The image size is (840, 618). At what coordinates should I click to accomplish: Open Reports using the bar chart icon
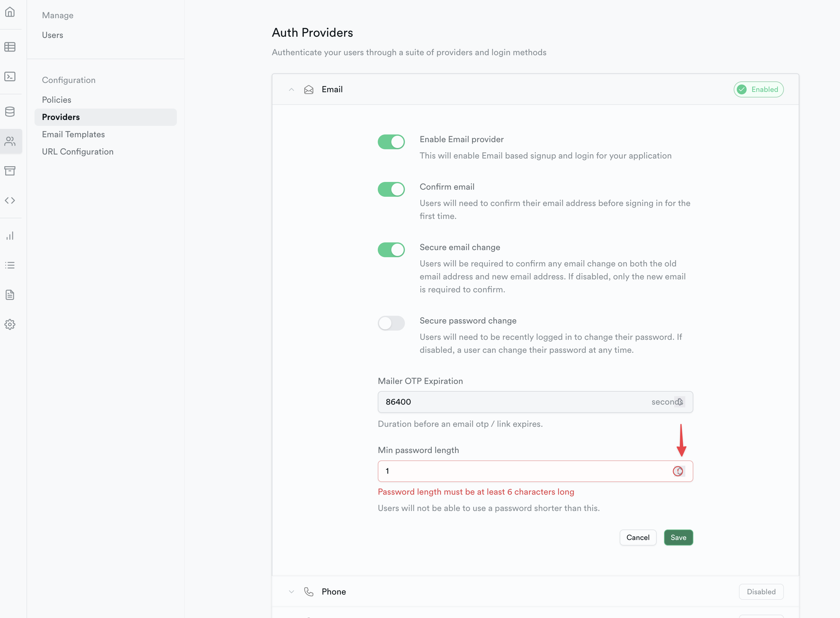coord(10,236)
